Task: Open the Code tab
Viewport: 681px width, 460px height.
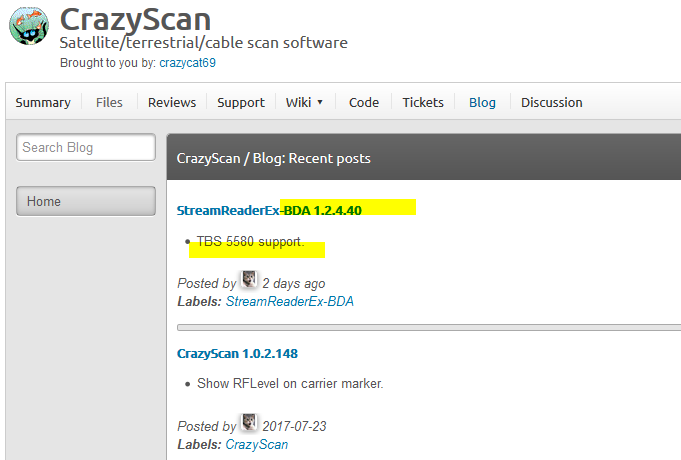Action: (x=363, y=102)
